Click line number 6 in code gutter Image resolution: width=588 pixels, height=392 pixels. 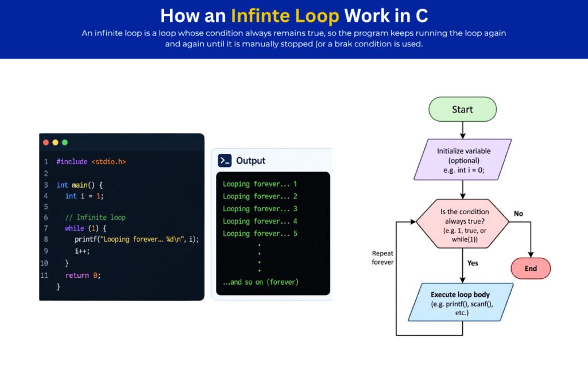46,218
